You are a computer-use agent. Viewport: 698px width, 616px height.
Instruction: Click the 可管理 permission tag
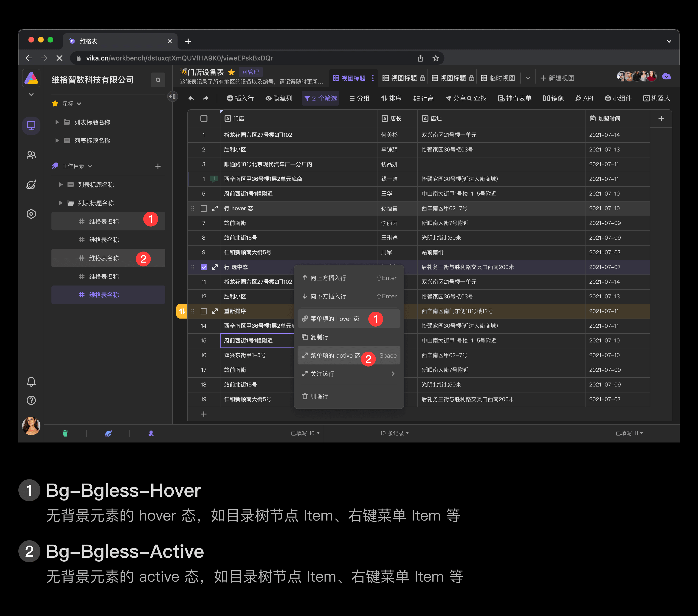(251, 72)
